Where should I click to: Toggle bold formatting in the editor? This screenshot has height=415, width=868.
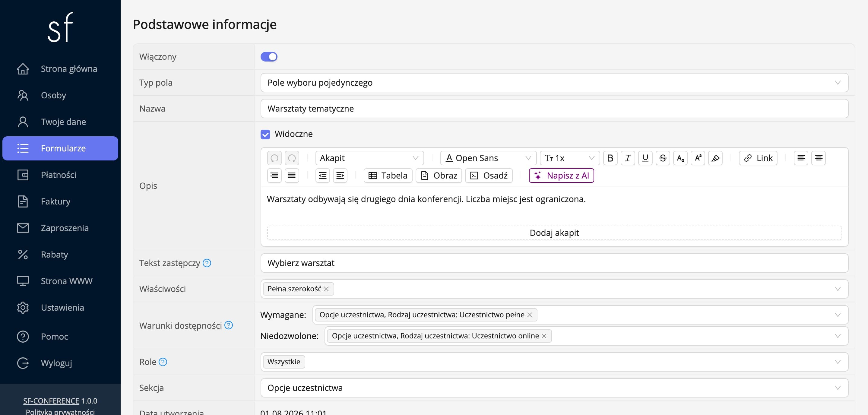(x=610, y=158)
